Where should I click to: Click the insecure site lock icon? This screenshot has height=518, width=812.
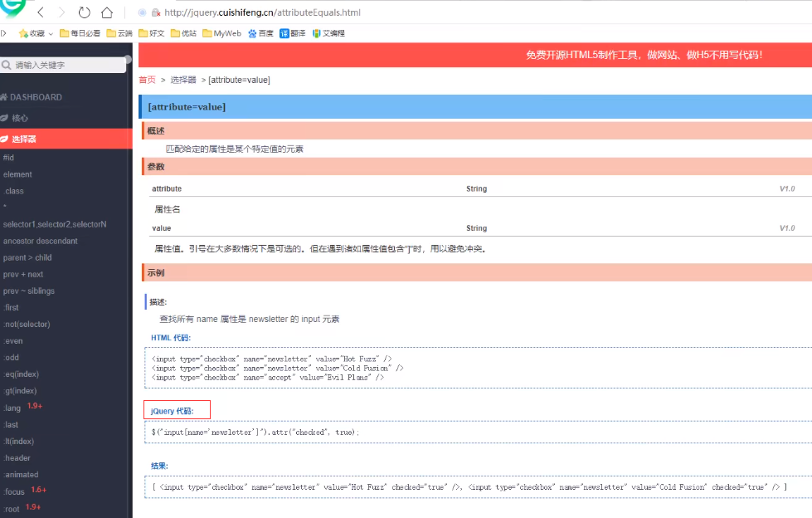click(155, 12)
